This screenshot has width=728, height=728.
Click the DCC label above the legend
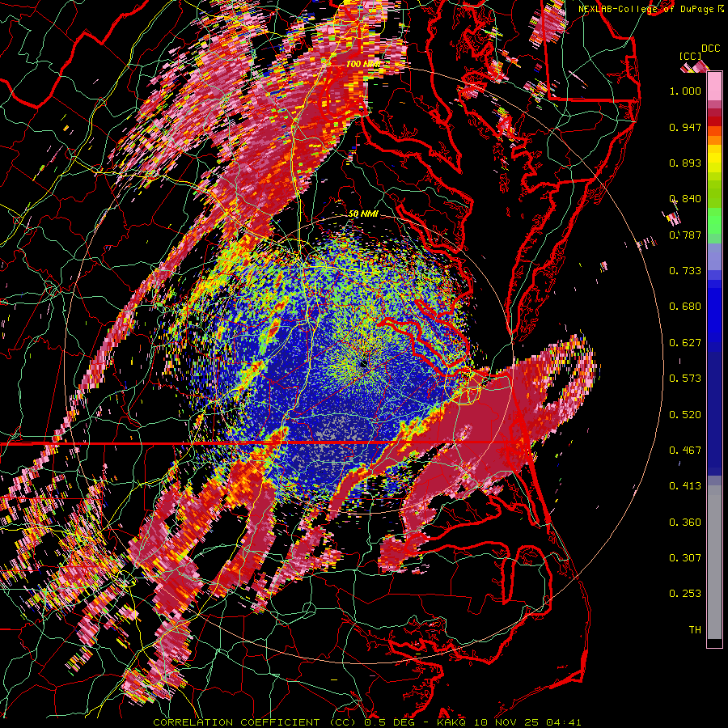click(x=710, y=49)
